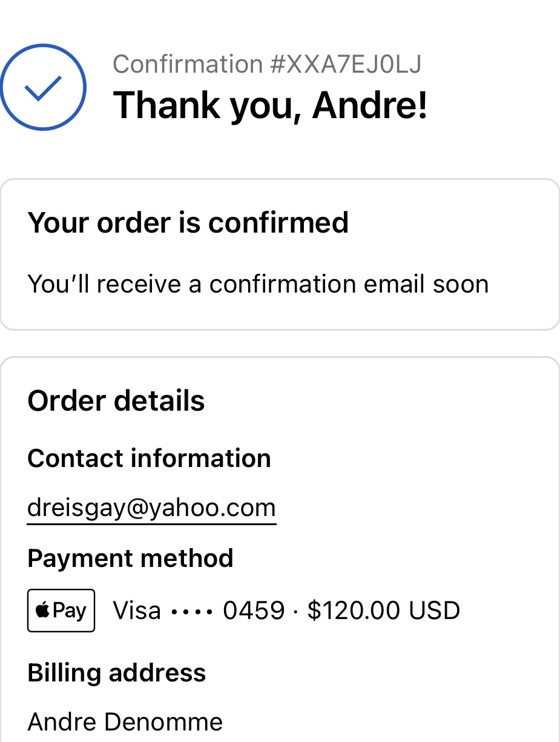This screenshot has width=560, height=742.
Task: Click the "Contact information" label
Action: (149, 458)
